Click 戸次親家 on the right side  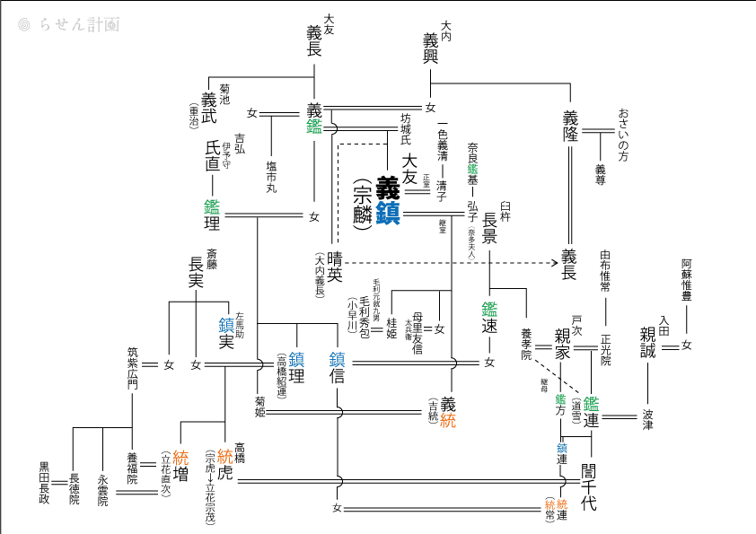coord(567,338)
